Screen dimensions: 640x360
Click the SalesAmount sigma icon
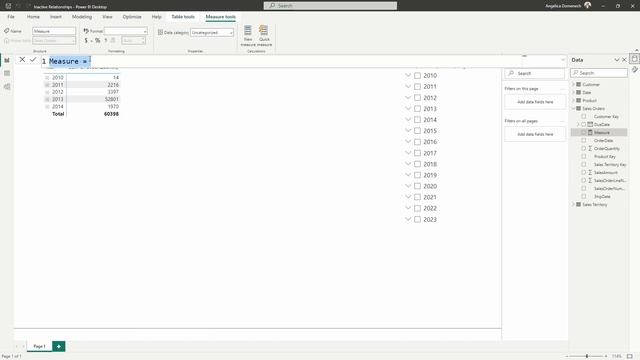pyautogui.click(x=590, y=173)
